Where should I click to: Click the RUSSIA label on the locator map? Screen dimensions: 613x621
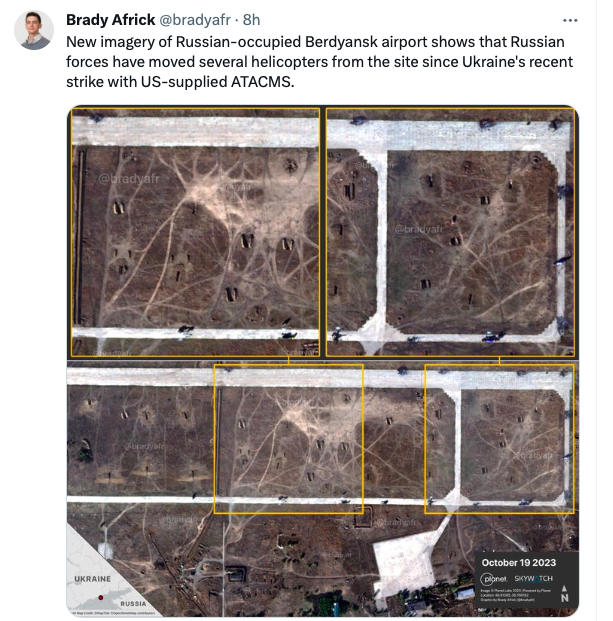click(x=133, y=604)
